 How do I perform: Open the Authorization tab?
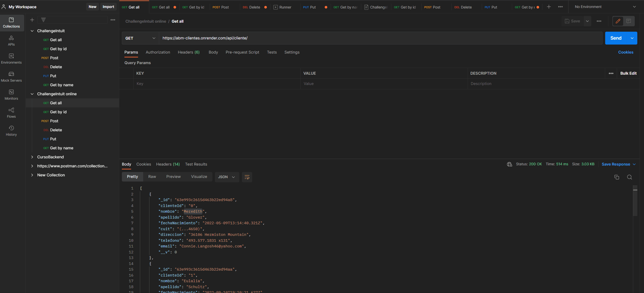point(158,52)
